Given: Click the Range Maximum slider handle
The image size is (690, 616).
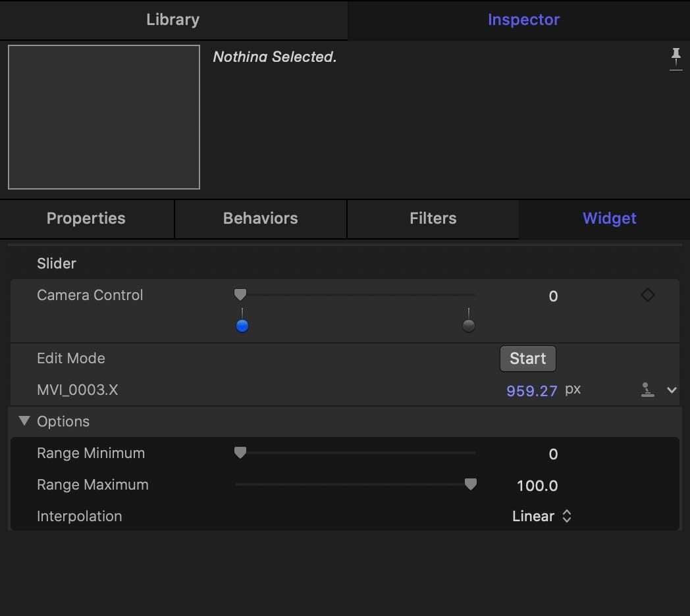Looking at the screenshot, I should 470,484.
